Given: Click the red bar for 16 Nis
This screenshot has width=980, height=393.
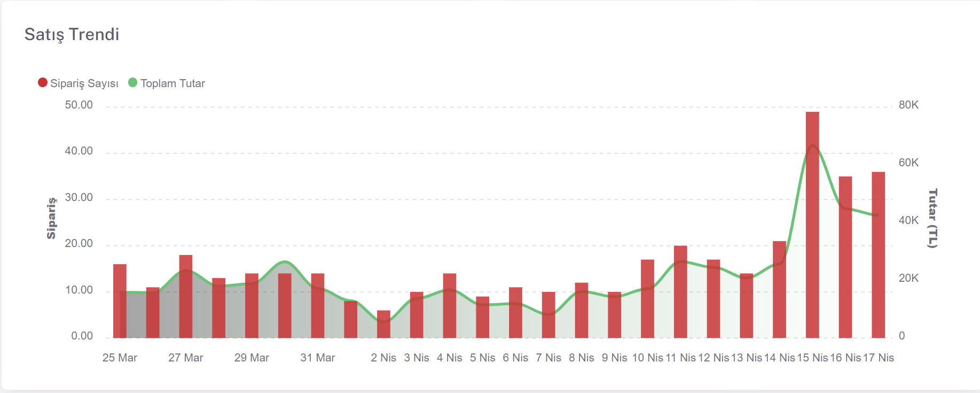Looking at the screenshot, I should click(845, 257).
